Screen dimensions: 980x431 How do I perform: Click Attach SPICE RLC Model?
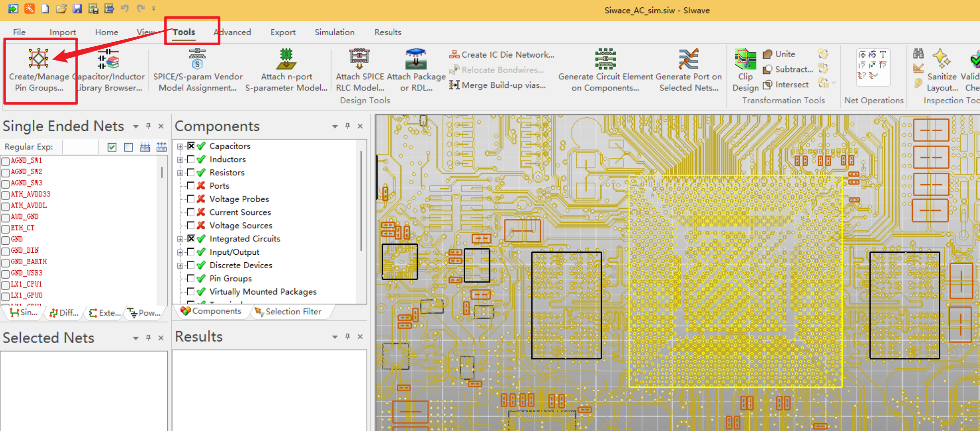click(x=360, y=71)
